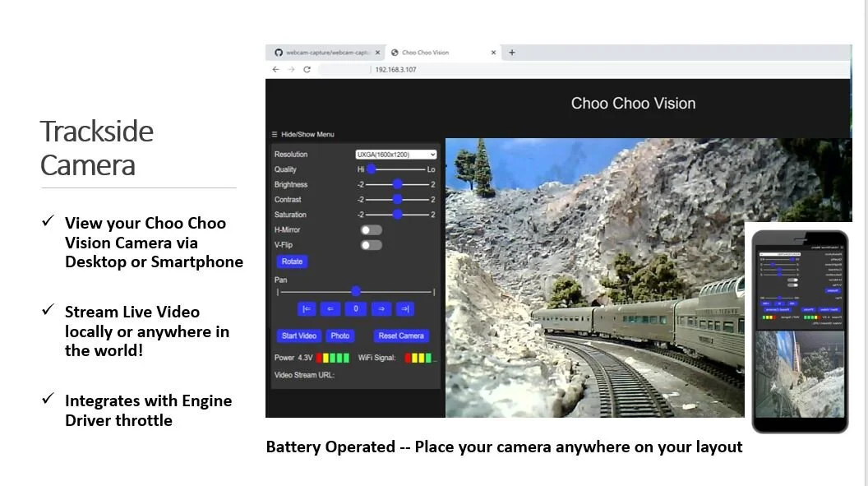Click the Power 4.3V battery indicator
The image size is (868, 486).
(333, 358)
